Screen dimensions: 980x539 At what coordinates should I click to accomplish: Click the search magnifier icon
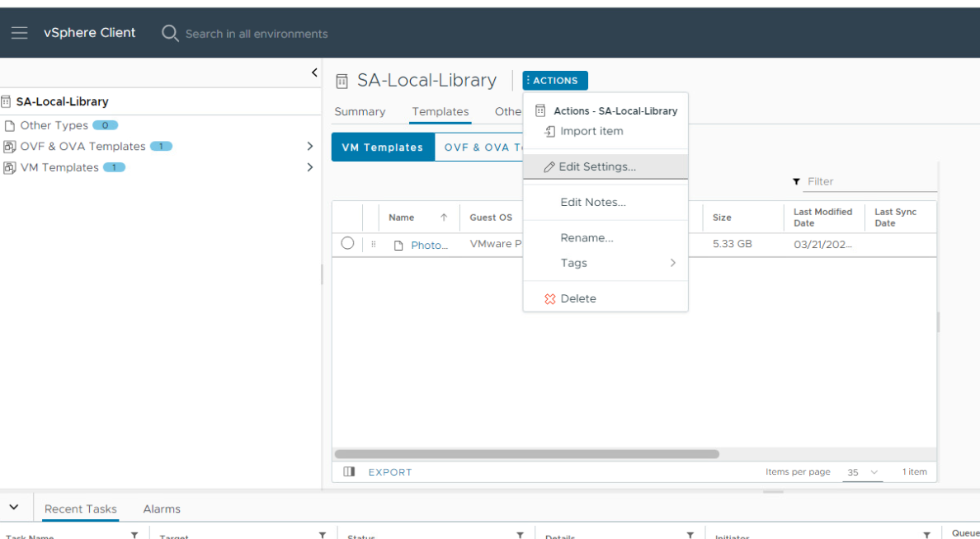pos(169,33)
